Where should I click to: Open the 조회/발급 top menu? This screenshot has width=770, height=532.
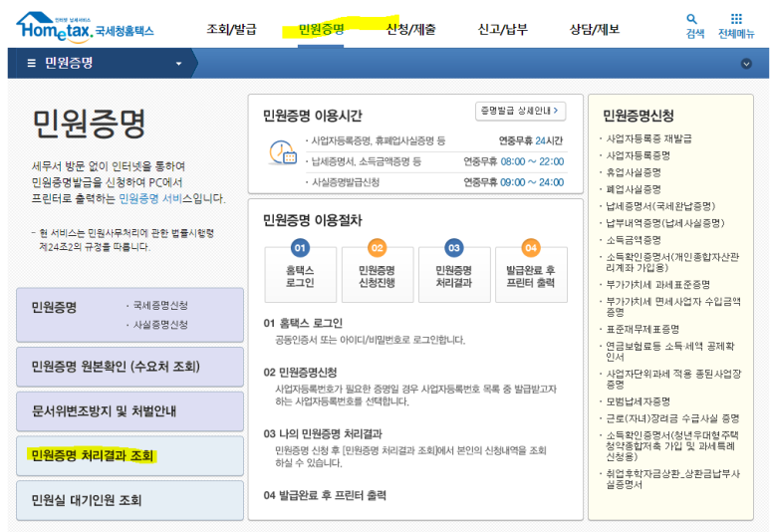[231, 30]
